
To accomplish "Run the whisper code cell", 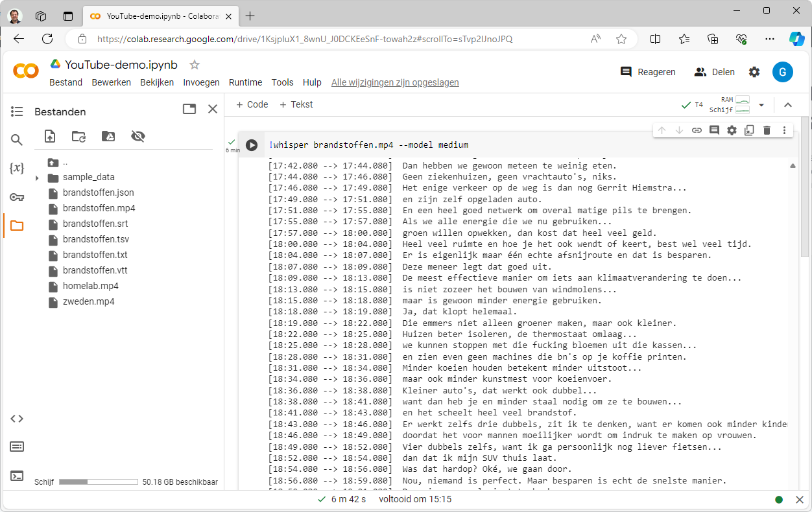I will pyautogui.click(x=252, y=145).
